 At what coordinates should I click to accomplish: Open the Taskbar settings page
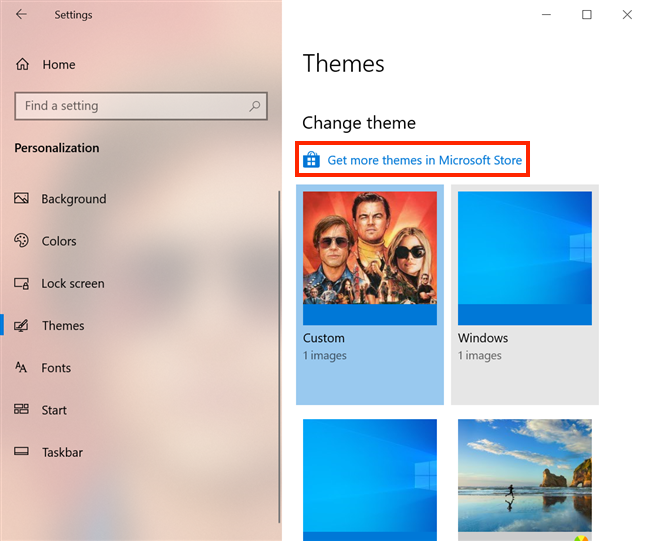coord(62,452)
